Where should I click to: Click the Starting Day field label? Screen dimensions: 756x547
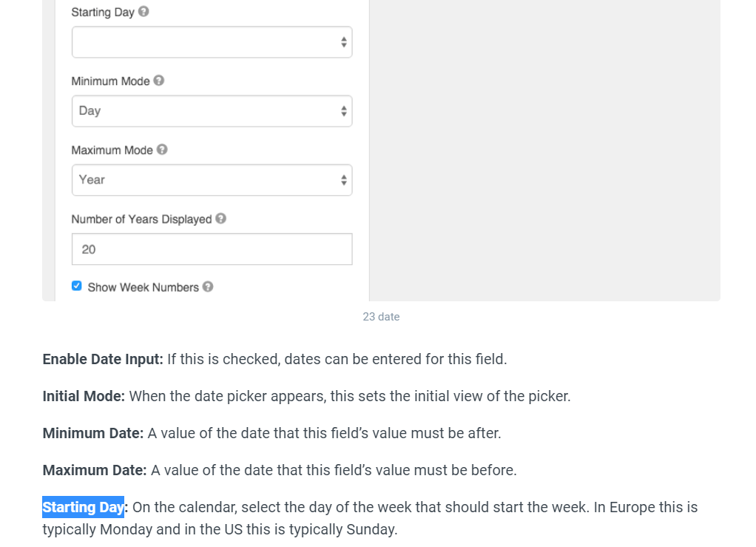pos(101,12)
